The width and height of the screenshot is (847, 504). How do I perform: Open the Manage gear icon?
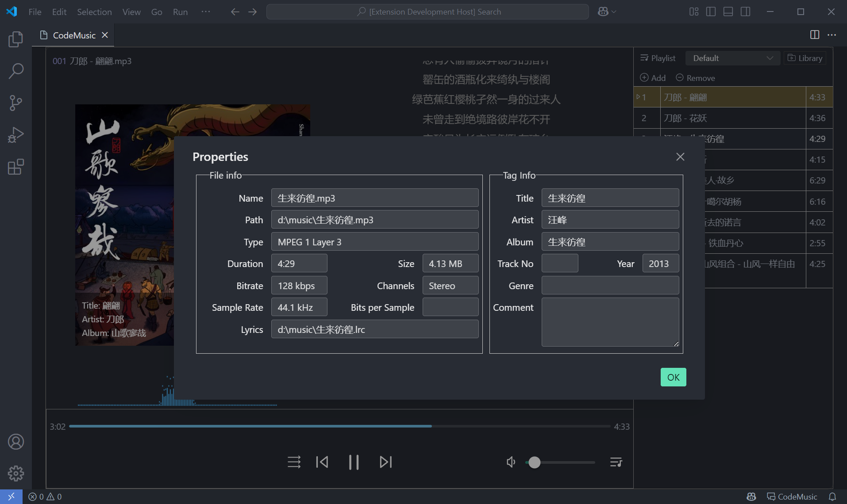pyautogui.click(x=16, y=473)
